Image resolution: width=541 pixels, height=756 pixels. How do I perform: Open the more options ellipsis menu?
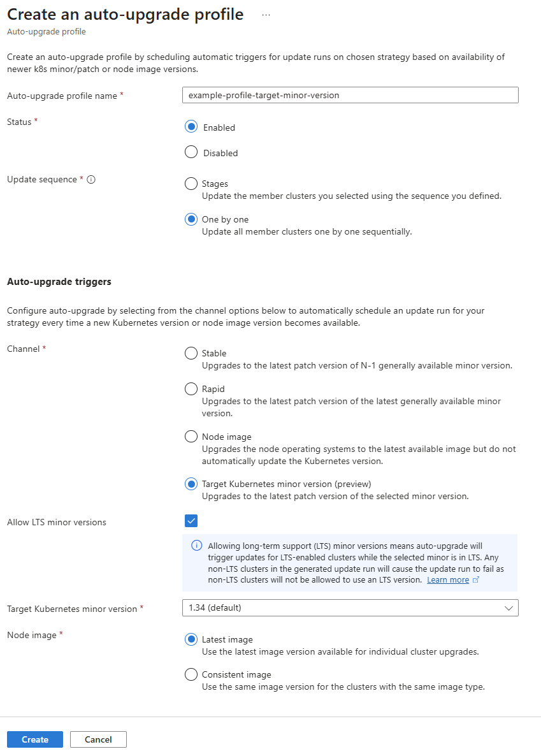266,15
